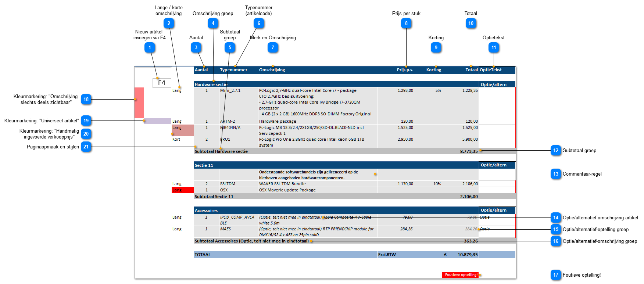Screen dimensions: 644x284
Task: Click the Lang cell in Mini_2.7.1 row
Action: 177,90
